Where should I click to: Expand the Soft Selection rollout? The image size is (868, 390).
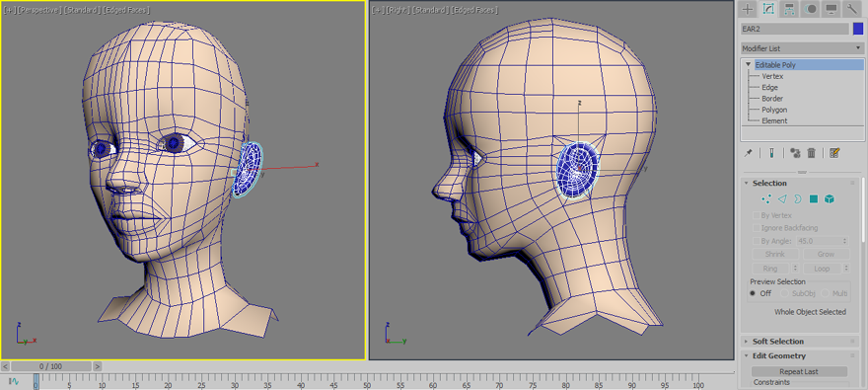coord(778,342)
